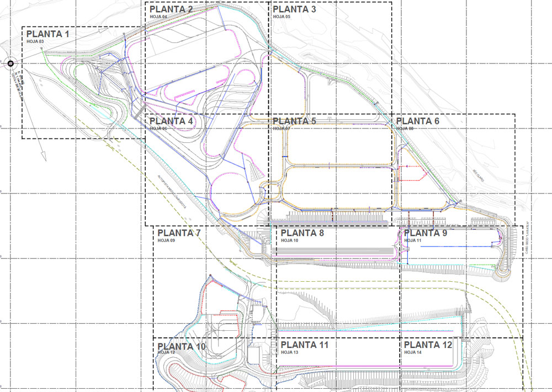Select the PLANTA 4 label
552x392 pixels.
click(171, 121)
